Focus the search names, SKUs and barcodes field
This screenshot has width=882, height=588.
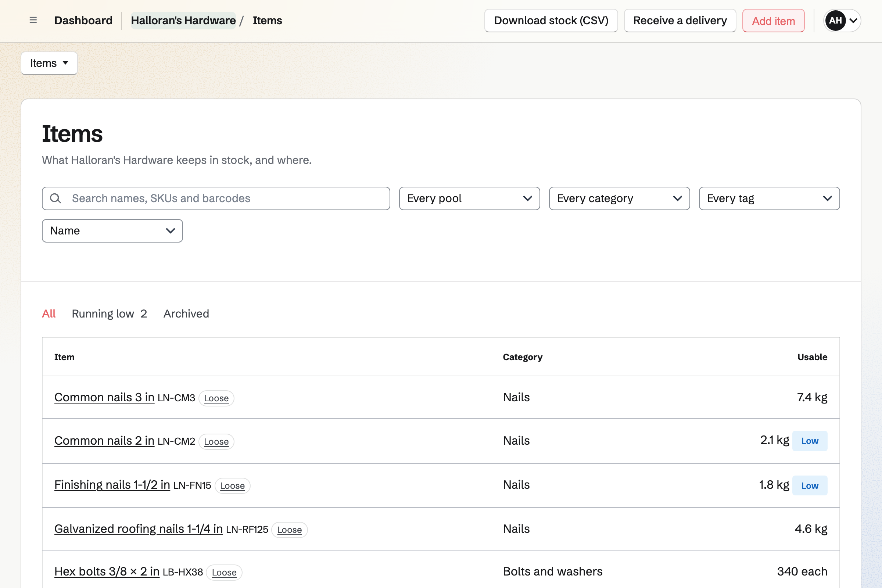pos(216,198)
